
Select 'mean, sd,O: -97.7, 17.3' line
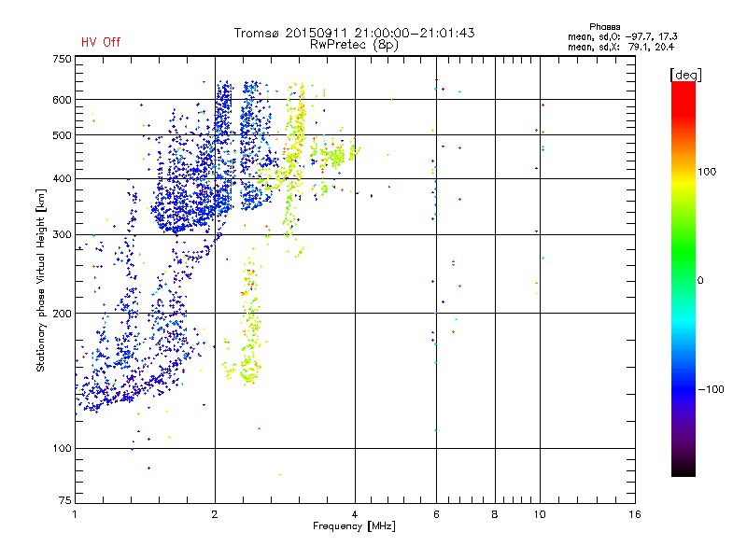click(x=622, y=36)
